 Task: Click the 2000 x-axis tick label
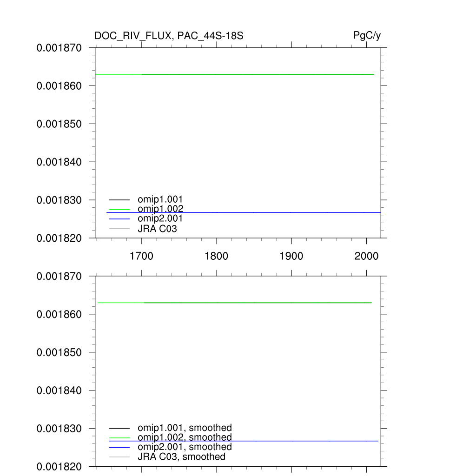(366, 256)
